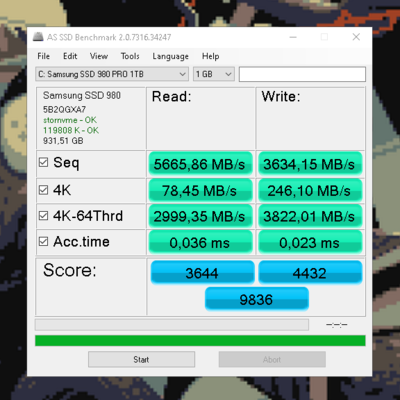Open the Help menu
This screenshot has height=400, width=400.
[x=210, y=56]
